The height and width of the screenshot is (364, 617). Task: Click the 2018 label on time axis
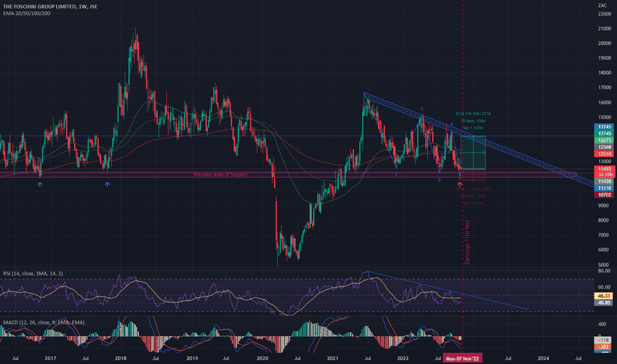coord(120,359)
